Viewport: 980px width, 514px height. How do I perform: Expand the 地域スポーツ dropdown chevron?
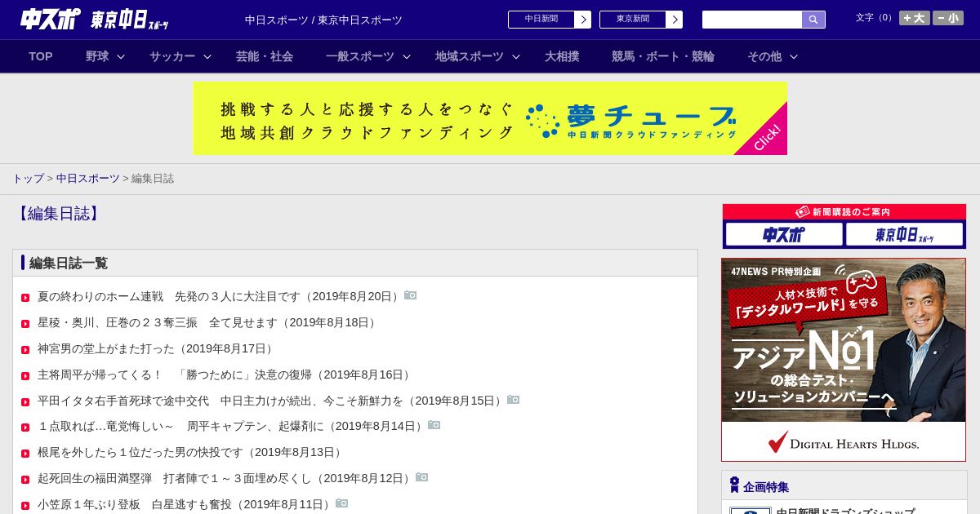coord(516,56)
